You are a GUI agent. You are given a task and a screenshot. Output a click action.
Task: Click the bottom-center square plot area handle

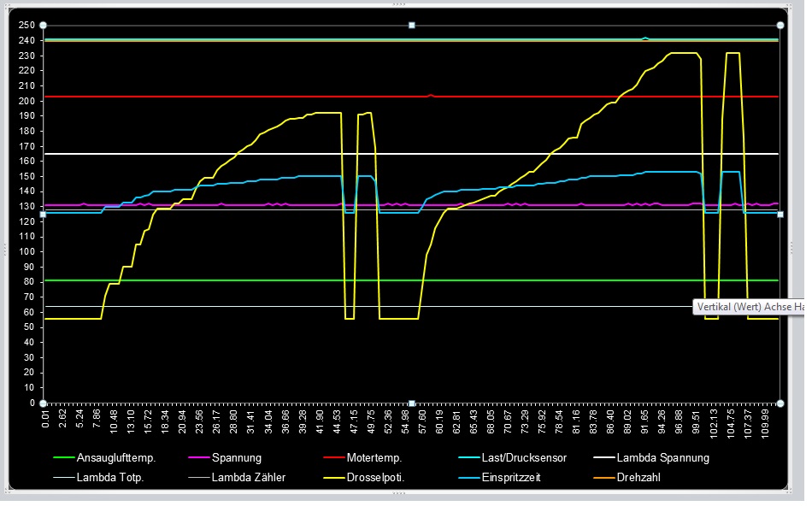412,403
